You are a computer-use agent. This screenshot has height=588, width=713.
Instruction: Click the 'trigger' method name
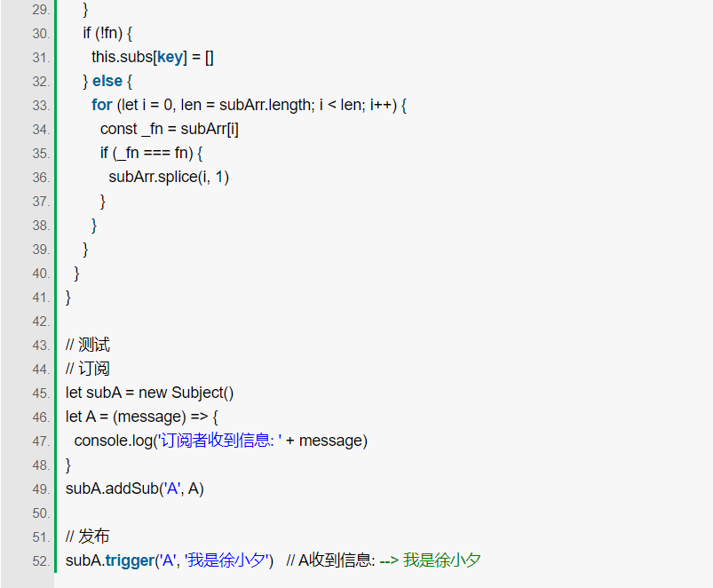130,560
